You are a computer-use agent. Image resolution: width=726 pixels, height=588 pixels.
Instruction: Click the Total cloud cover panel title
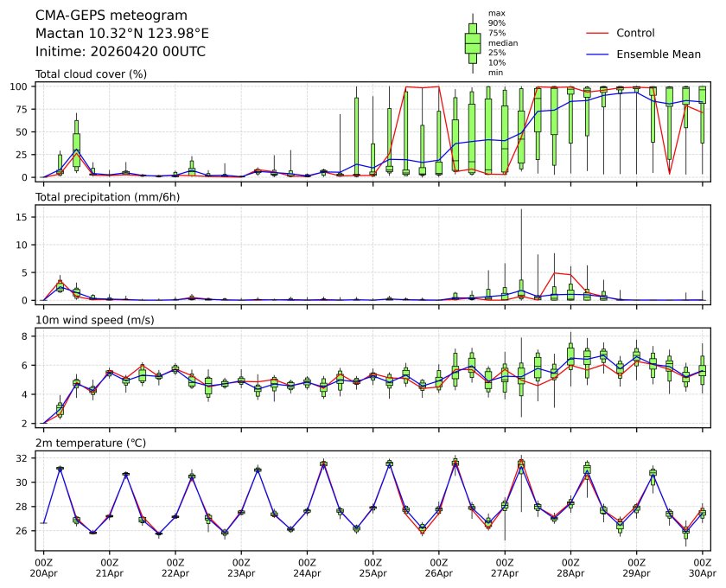point(91,73)
